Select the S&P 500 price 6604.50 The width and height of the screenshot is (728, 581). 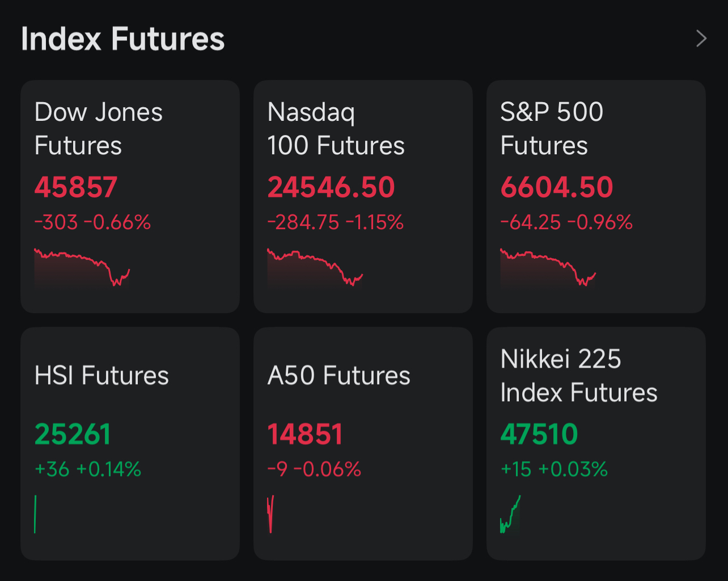[557, 187]
